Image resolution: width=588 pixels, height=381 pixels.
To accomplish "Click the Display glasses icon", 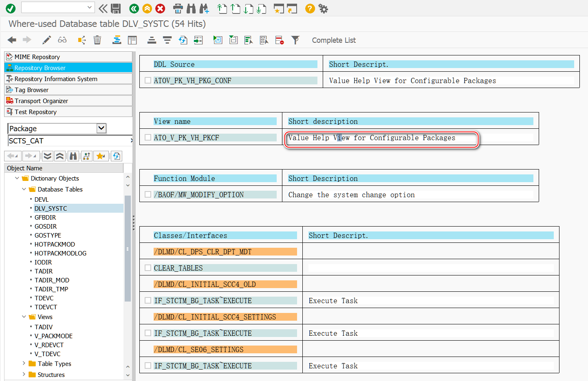I will point(62,40).
